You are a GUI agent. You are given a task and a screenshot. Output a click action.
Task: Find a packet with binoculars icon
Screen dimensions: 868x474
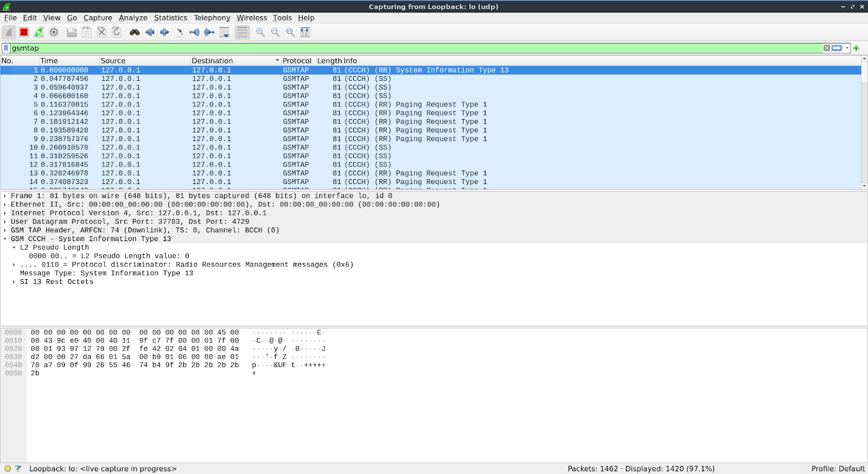[x=135, y=33]
